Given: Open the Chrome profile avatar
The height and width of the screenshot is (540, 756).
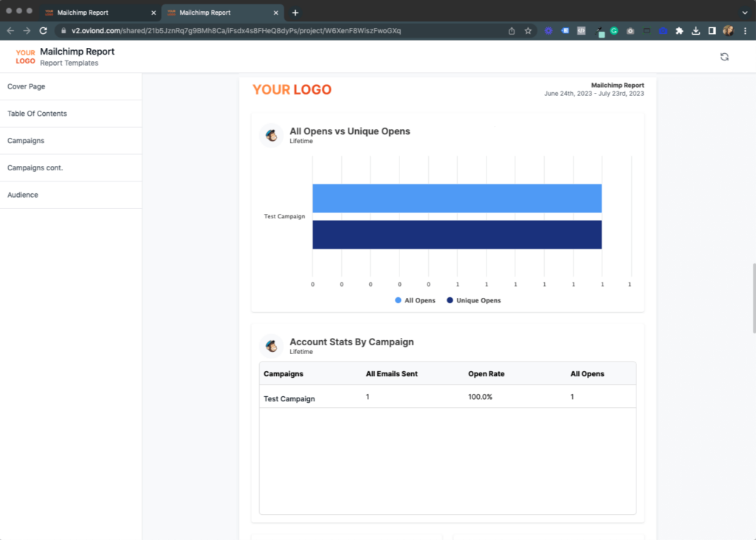Looking at the screenshot, I should (x=728, y=31).
